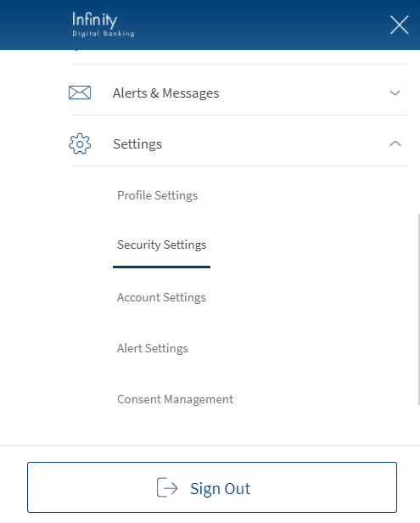Click the vertical scrollbar thumb on the right

click(418, 309)
